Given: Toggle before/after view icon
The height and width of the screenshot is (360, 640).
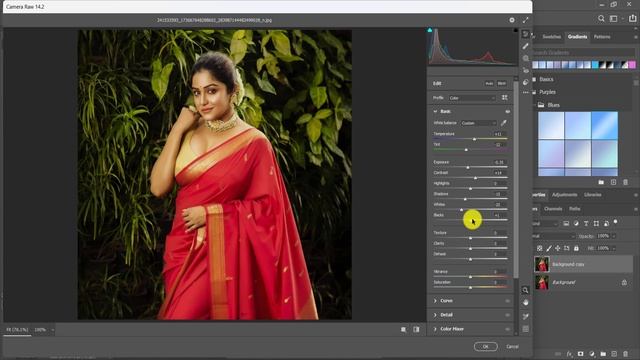Looking at the screenshot, I should pyautogui.click(x=416, y=329).
